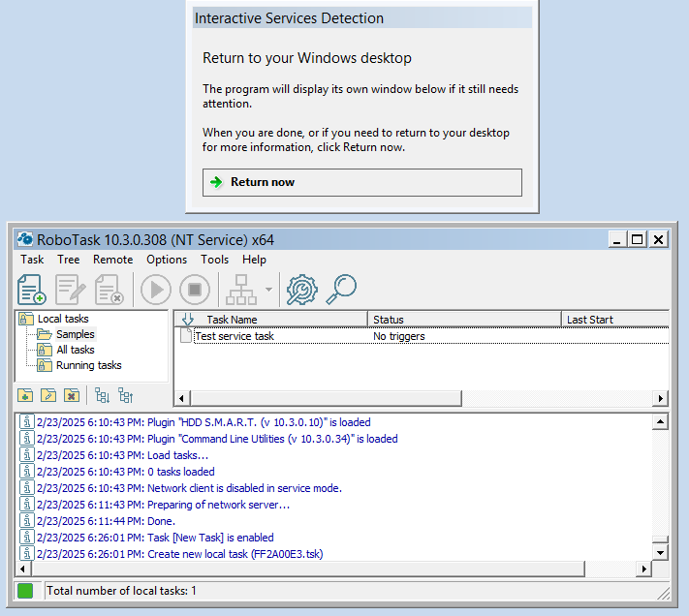The image size is (689, 616).
Task: Click Task [New Task] is enabled log line
Action: point(155,538)
